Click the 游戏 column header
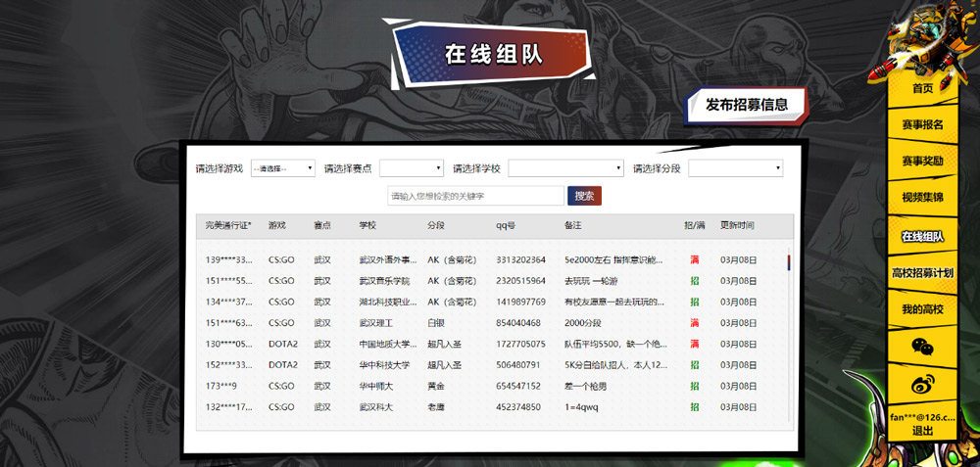 (x=277, y=225)
